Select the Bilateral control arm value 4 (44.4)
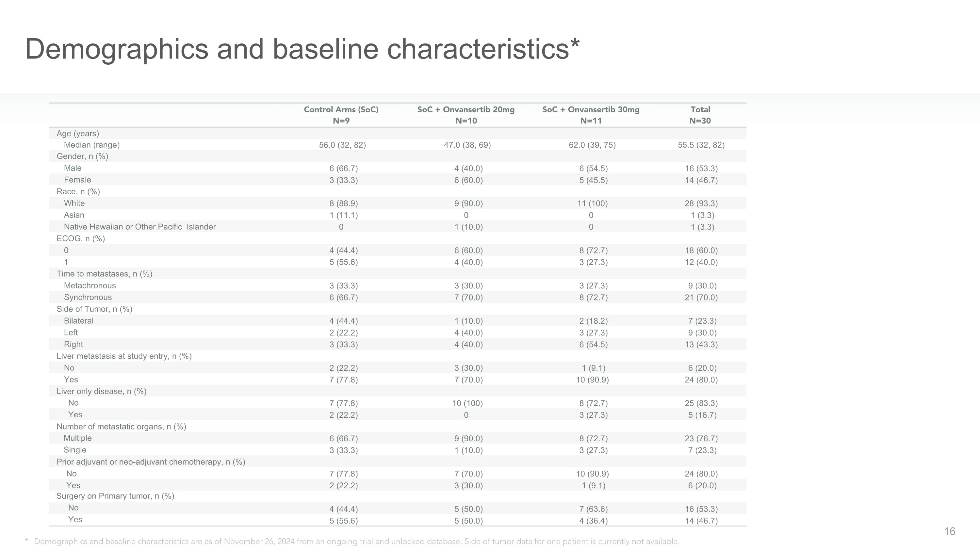Image resolution: width=980 pixels, height=551 pixels. pyautogui.click(x=344, y=321)
